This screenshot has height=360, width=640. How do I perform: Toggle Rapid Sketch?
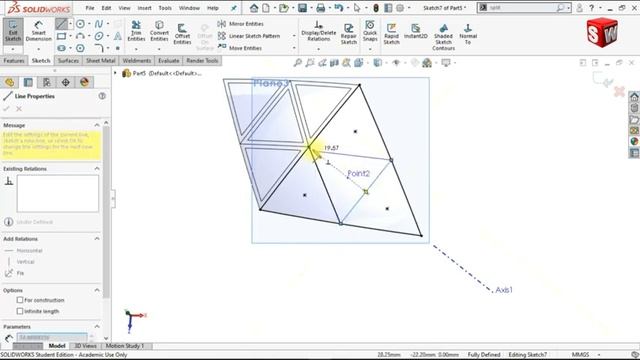pyautogui.click(x=391, y=33)
